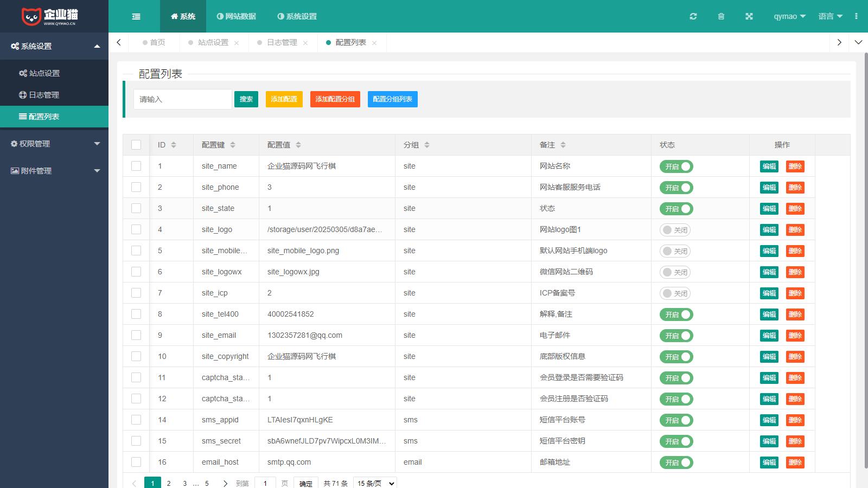Click the trash clear-cache icon
868x488 pixels.
(x=721, y=16)
